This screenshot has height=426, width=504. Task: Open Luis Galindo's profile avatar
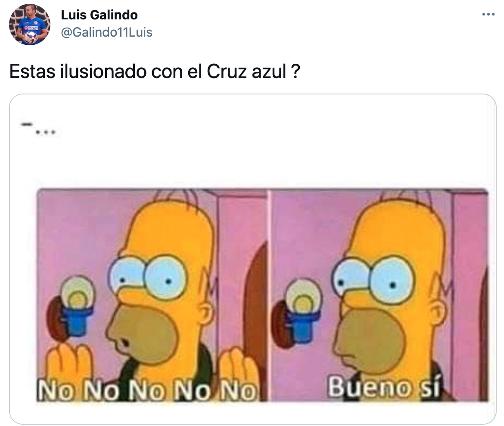click(x=29, y=25)
